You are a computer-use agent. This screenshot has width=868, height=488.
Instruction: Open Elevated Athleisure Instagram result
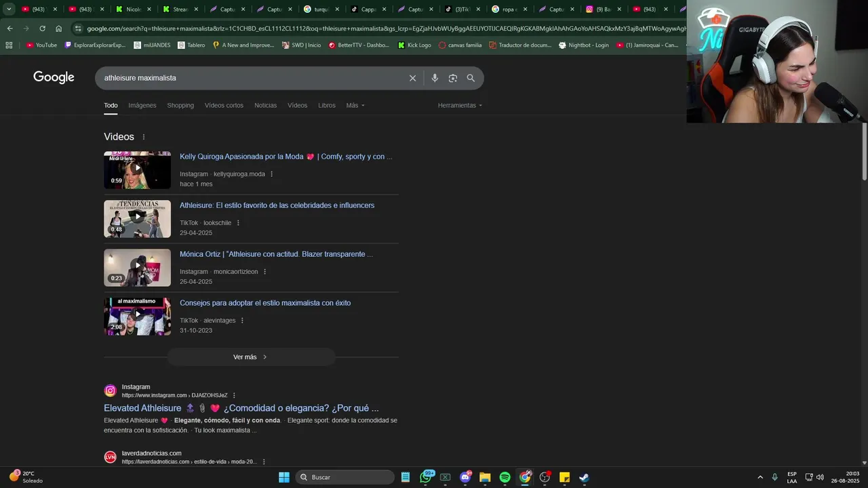(x=241, y=408)
